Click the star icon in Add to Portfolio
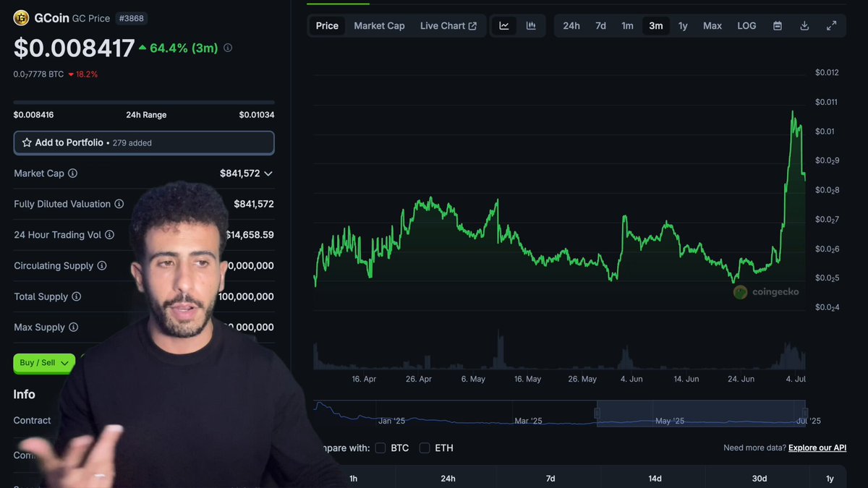This screenshot has height=488, width=868. point(27,142)
